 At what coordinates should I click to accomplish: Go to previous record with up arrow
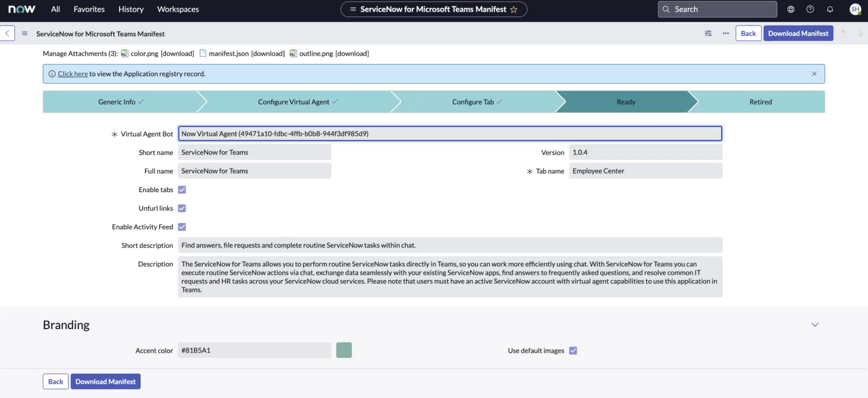tap(843, 33)
